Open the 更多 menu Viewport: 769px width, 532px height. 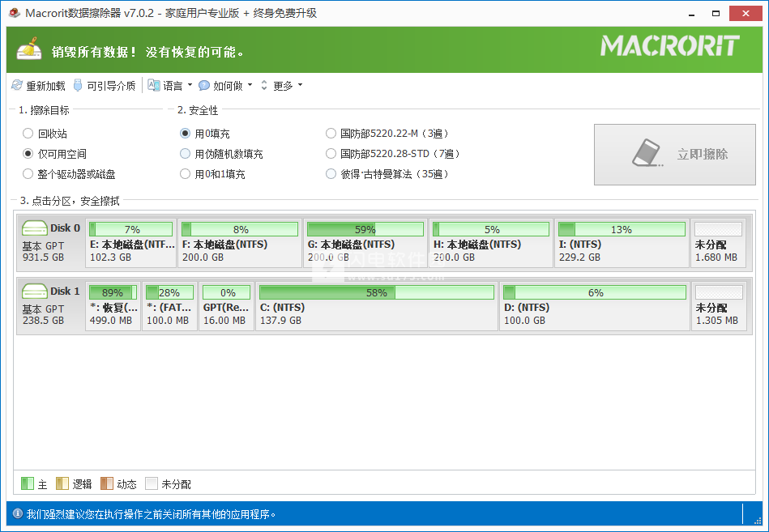[x=283, y=86]
